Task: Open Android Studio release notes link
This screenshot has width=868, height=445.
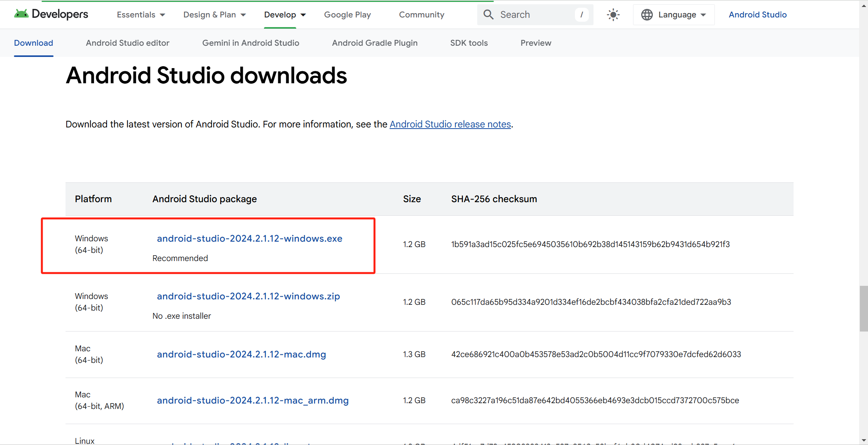Action: click(450, 124)
